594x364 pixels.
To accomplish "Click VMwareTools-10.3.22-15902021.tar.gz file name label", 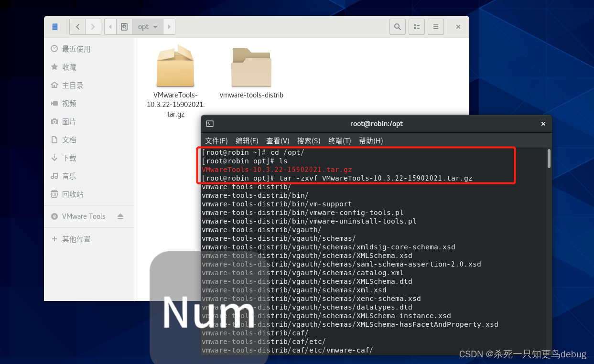I will tap(175, 105).
